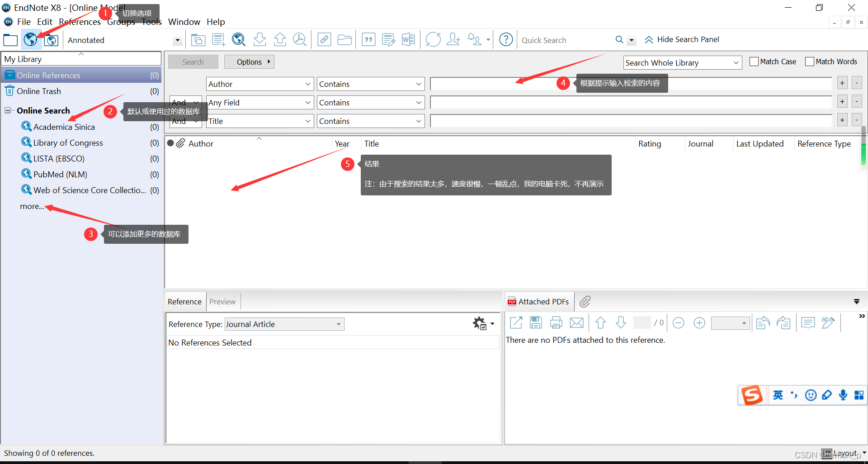Go to previous PDF page arrow

pyautogui.click(x=600, y=323)
